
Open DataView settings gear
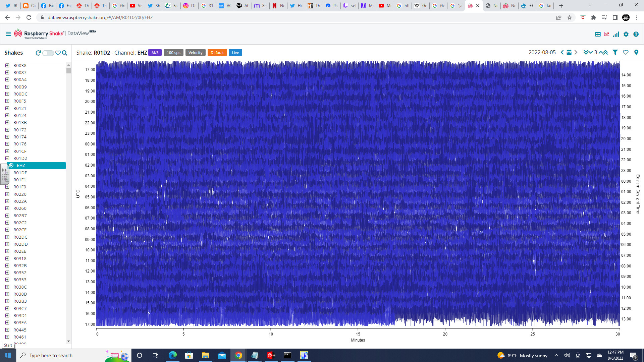(x=626, y=34)
